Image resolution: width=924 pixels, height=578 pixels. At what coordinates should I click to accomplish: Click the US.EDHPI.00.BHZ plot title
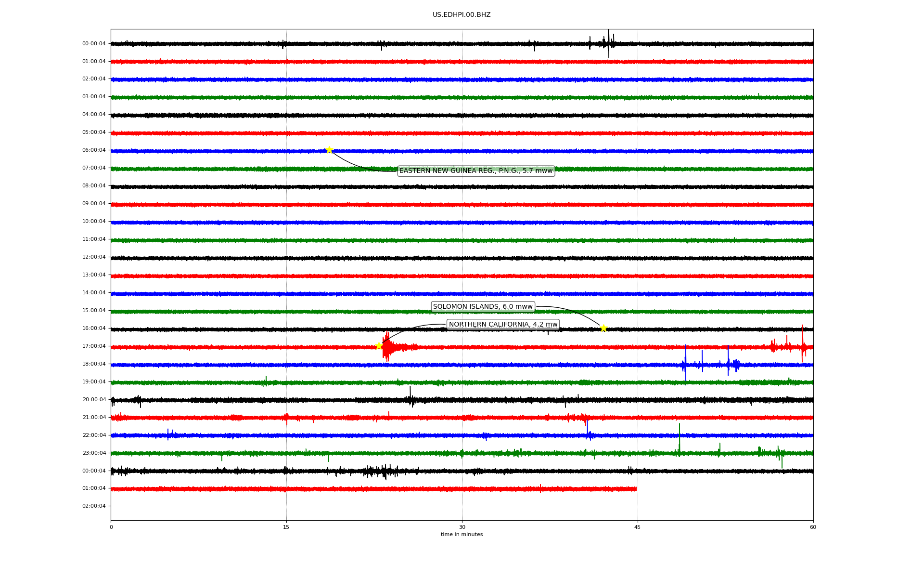click(462, 15)
